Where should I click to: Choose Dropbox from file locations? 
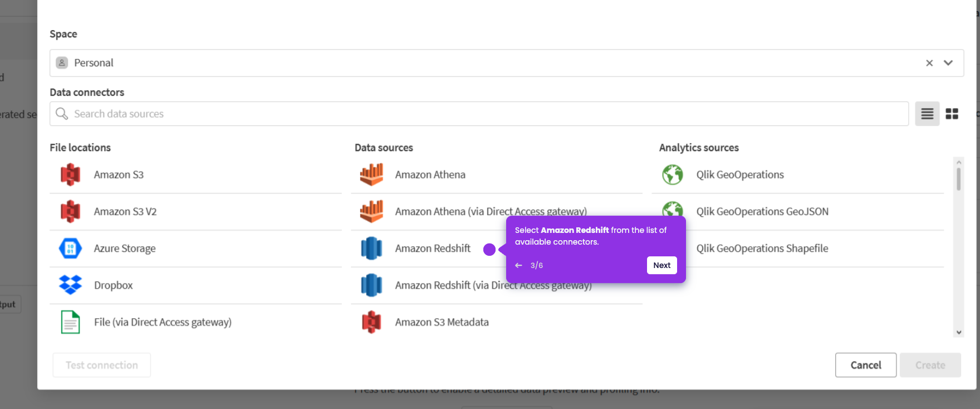113,285
